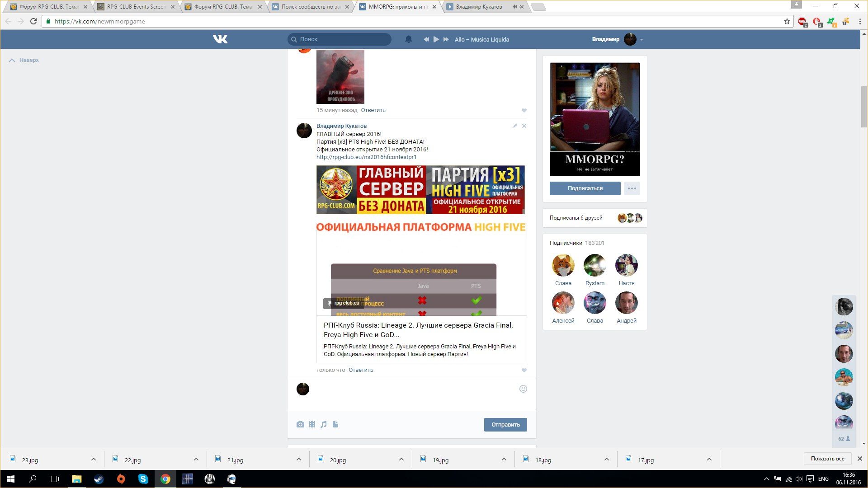Send the comment with Отправить
The width and height of the screenshot is (868, 488).
[505, 425]
